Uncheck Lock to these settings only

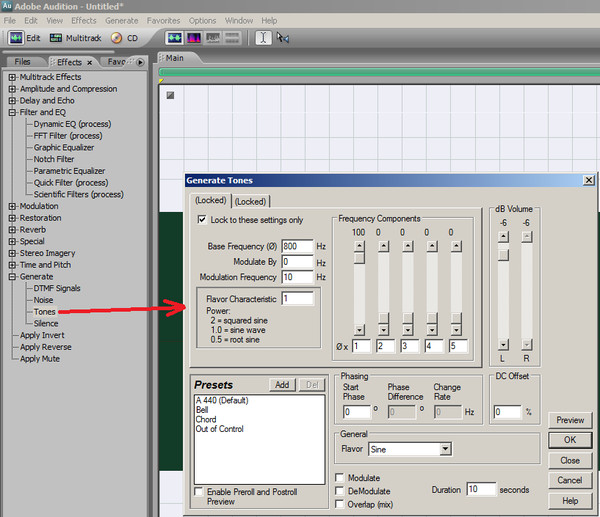point(202,219)
